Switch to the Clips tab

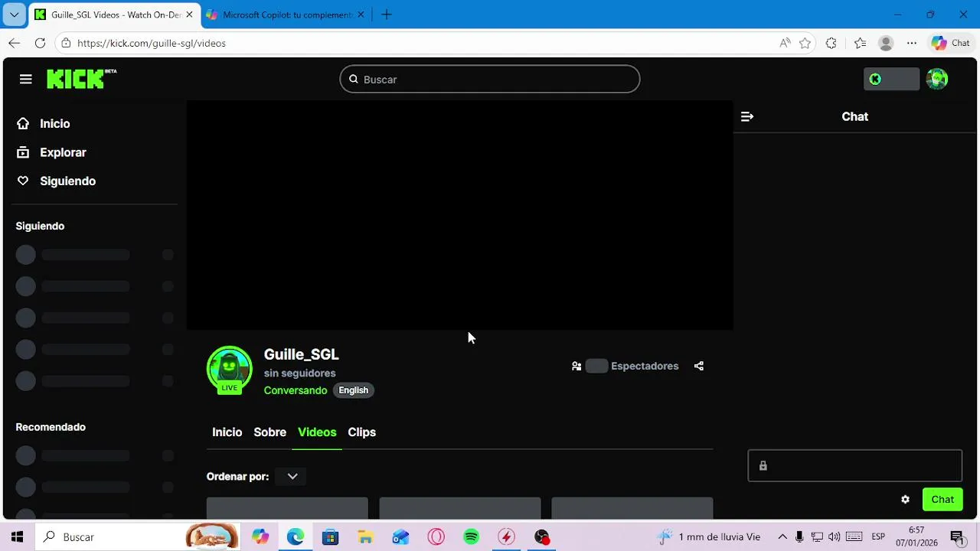(361, 432)
